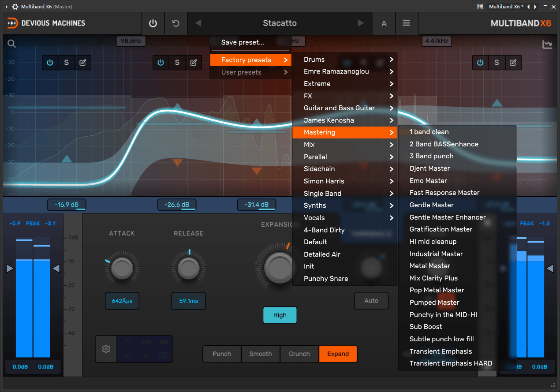
Task: Click the right input meter triangle marker
Action: click(x=56, y=269)
